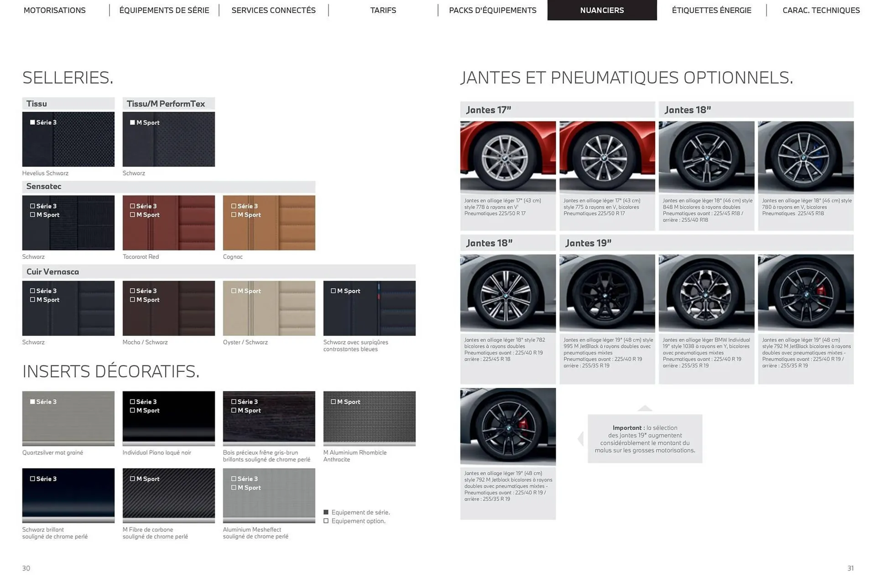Image resolution: width=876 pixels, height=588 pixels.
Task: Toggle Série 3 checkbox on Tacorarot Red
Action: pos(132,206)
